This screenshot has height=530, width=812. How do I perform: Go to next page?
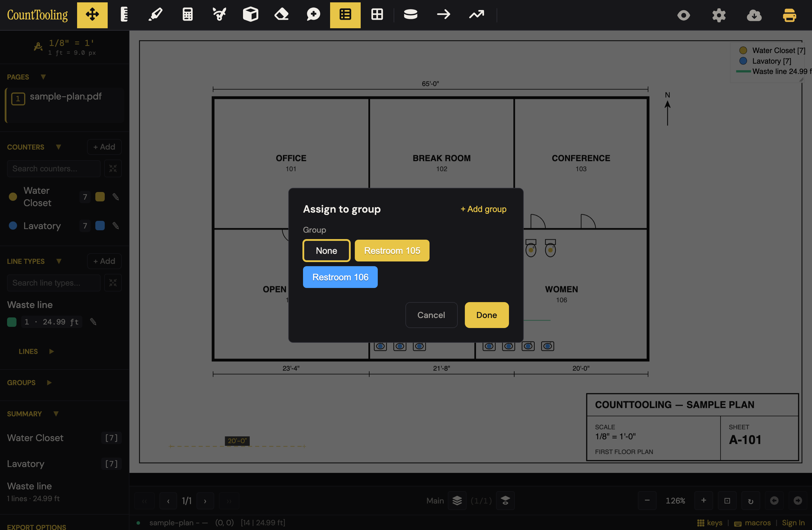(205, 501)
